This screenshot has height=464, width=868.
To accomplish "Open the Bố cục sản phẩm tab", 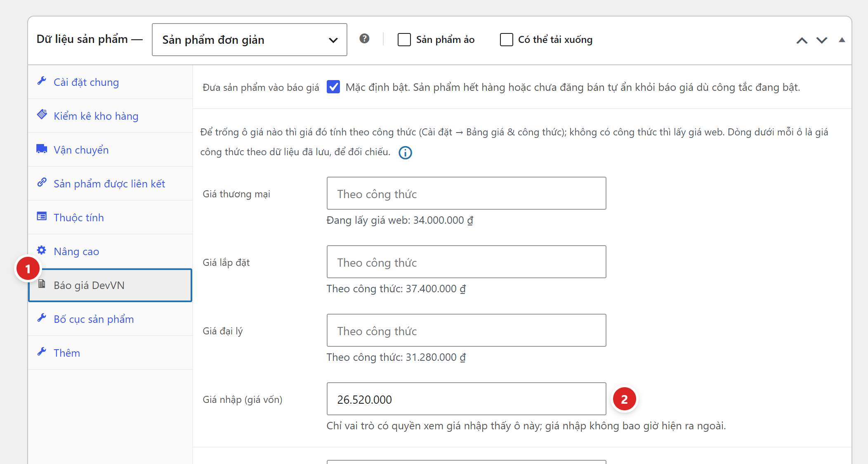I will 110,319.
